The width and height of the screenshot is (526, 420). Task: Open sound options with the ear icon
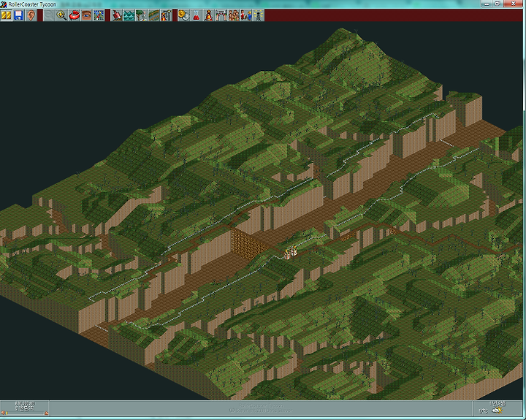pyautogui.click(x=31, y=15)
